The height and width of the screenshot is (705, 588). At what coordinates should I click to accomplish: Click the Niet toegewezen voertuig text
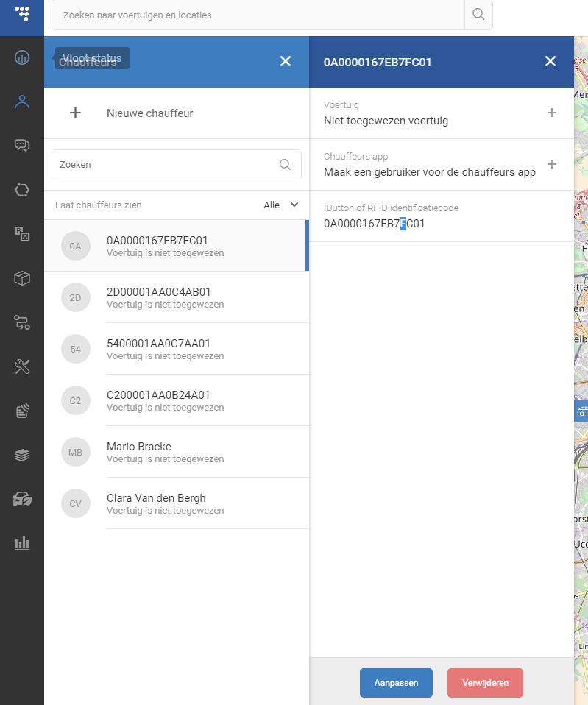pyautogui.click(x=386, y=121)
